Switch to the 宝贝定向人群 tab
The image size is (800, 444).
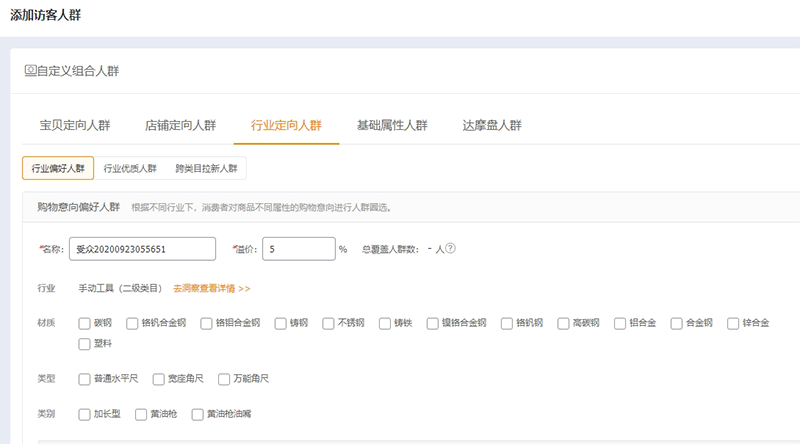[75, 126]
